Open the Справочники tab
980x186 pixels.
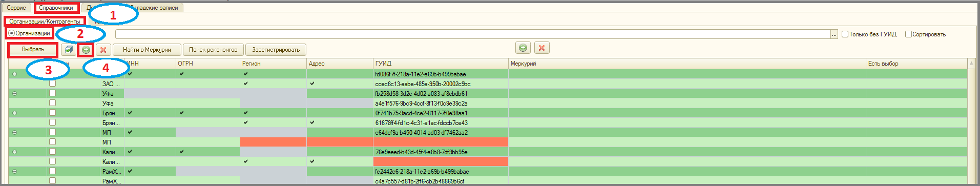pyautogui.click(x=56, y=8)
